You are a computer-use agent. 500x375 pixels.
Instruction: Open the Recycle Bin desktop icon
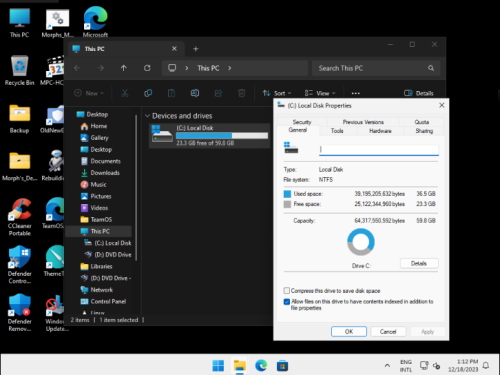coord(19,70)
